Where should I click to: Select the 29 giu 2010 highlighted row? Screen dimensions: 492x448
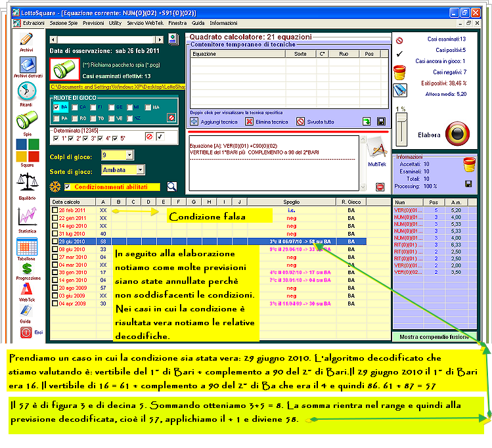(208, 241)
